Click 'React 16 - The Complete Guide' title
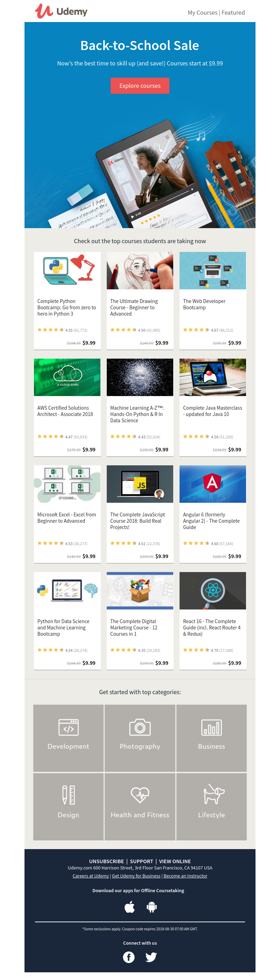The image size is (280, 980). [x=211, y=627]
